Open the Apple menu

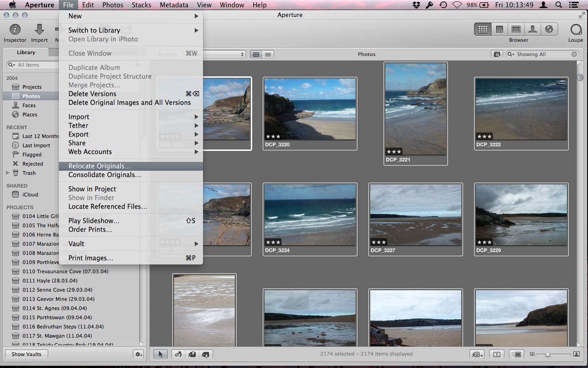12,5
